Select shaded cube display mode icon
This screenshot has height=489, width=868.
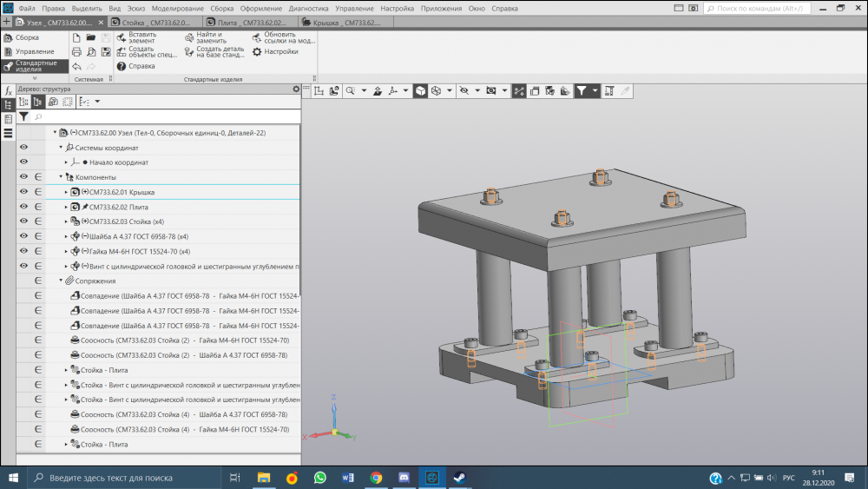pos(420,90)
